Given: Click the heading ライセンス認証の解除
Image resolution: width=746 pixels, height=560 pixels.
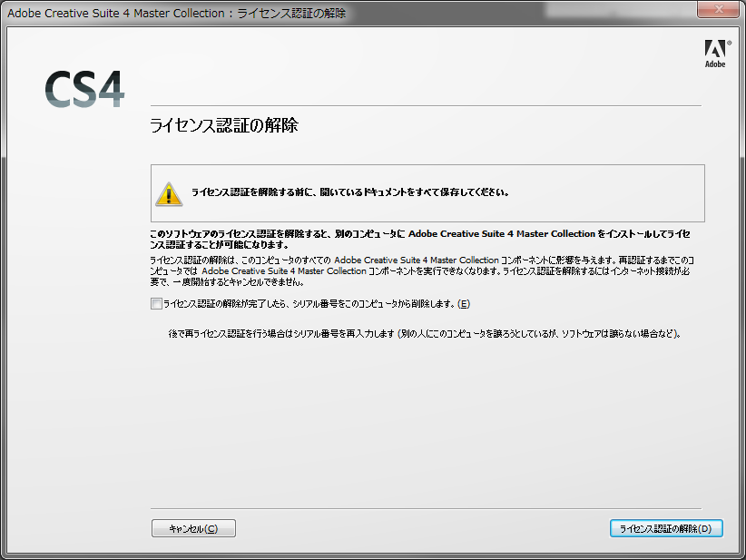Looking at the screenshot, I should coord(224,125).
